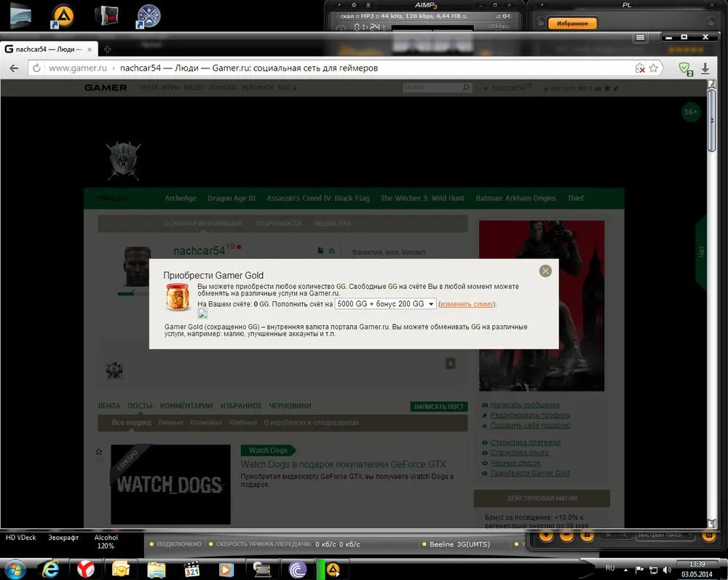This screenshot has height=580, width=728.
Task: Click the GAMER site logo
Action: click(106, 88)
